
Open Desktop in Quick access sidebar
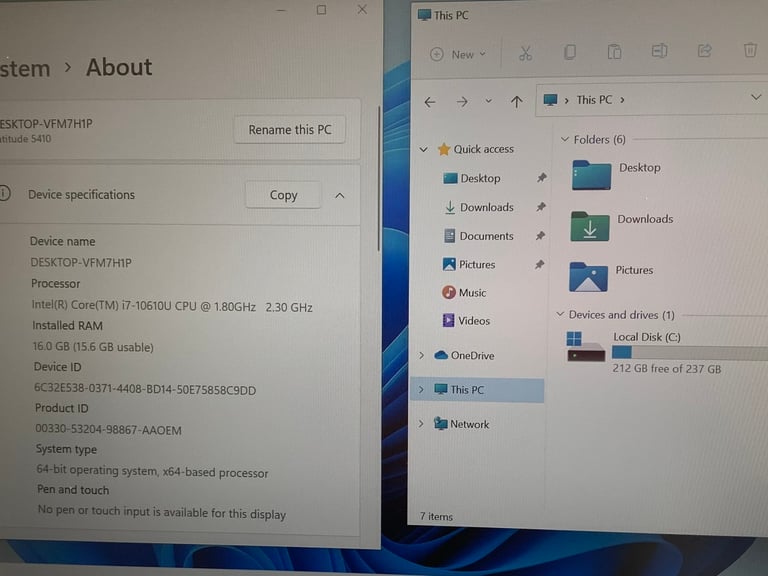tap(471, 178)
